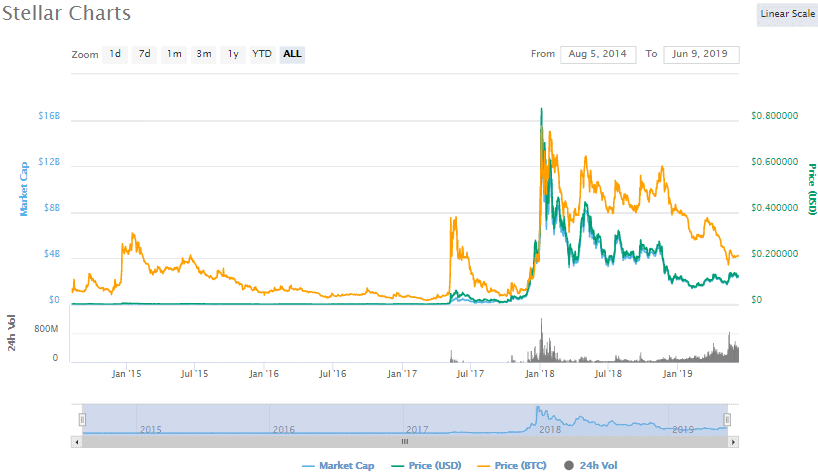This screenshot has height=475, width=818.
Task: Select the 3m zoom range
Action: pyautogui.click(x=204, y=54)
